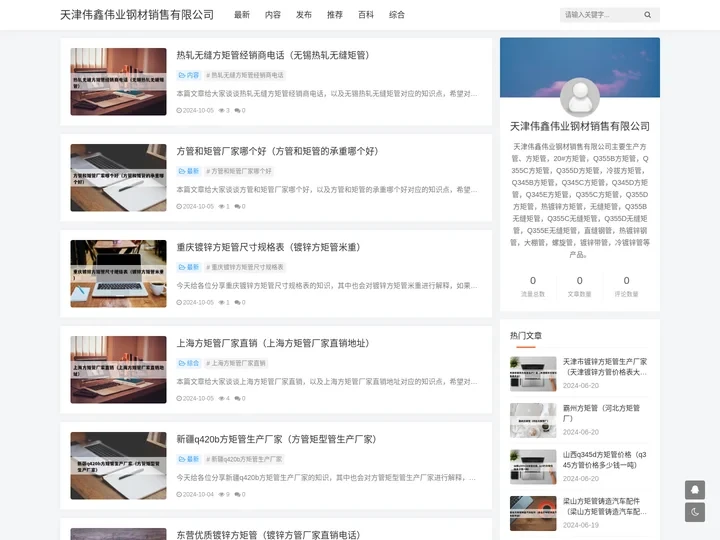Click the 热门文章 section heading
Screen dimensions: 720x540
[526, 336]
